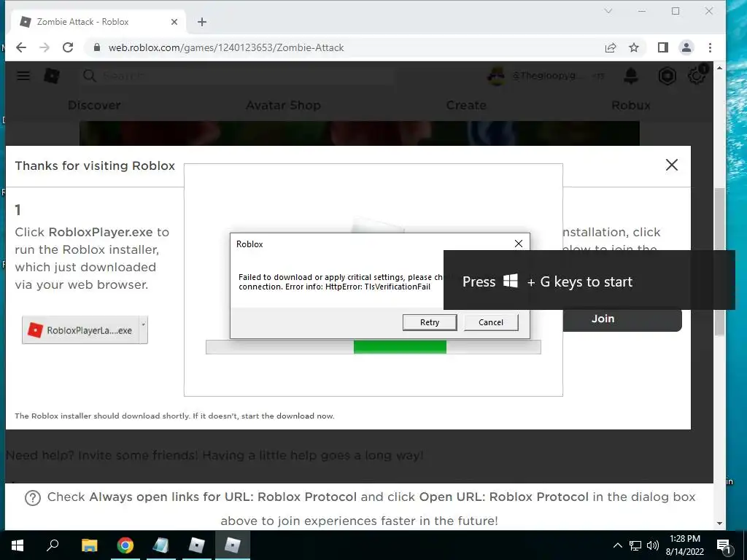Click the lock icon in the address bar
The width and height of the screenshot is (747, 560).
(97, 47)
